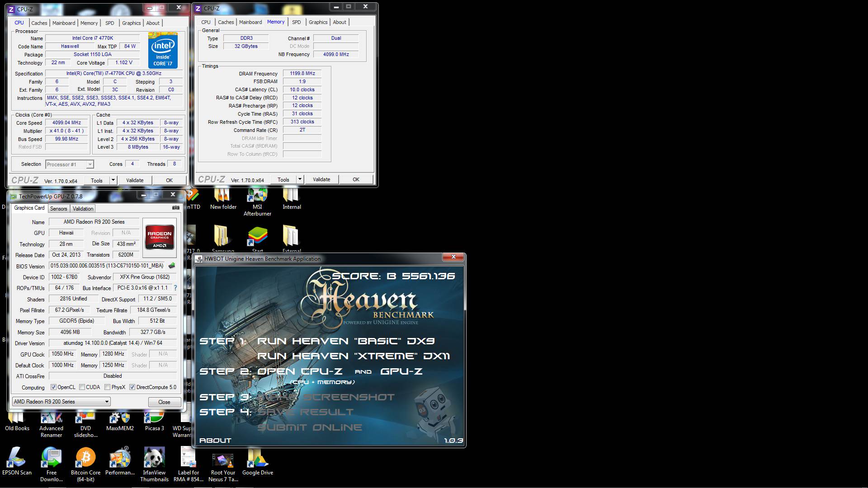Viewport: 868px width, 488px height.
Task: Click the NB Frequency 4099.0 MHz value
Action: [x=335, y=54]
